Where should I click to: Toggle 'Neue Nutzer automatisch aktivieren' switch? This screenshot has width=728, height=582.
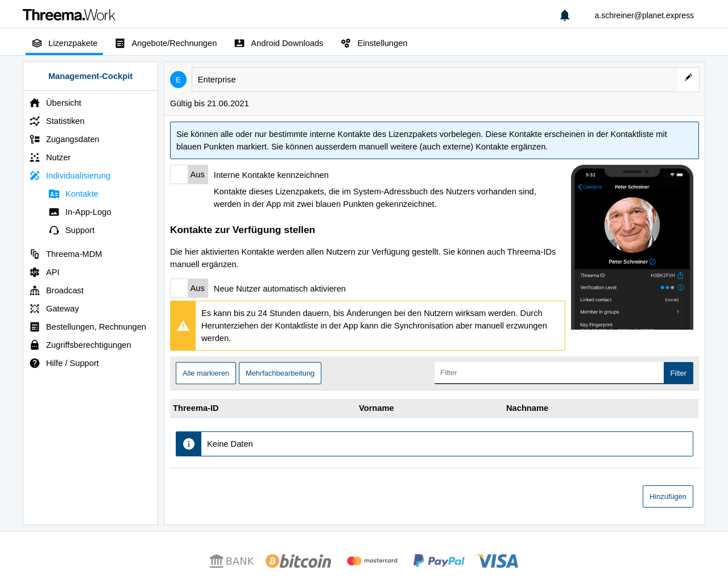189,288
